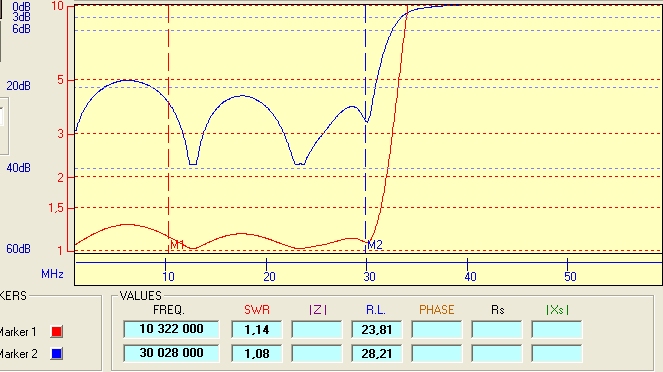Screen dimensions: 663x372
Task: Click the PHASE column header
Action: pos(436,310)
